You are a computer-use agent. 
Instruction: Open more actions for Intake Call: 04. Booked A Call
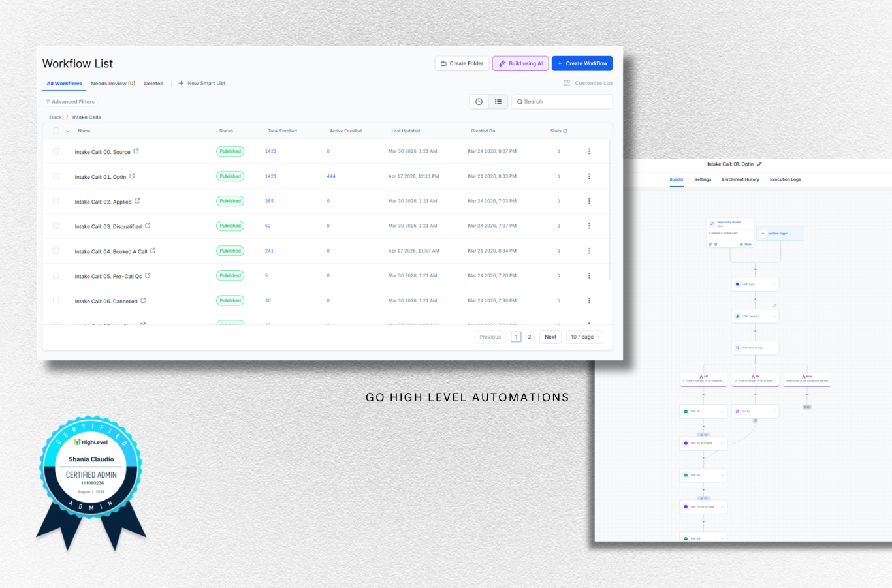(589, 251)
